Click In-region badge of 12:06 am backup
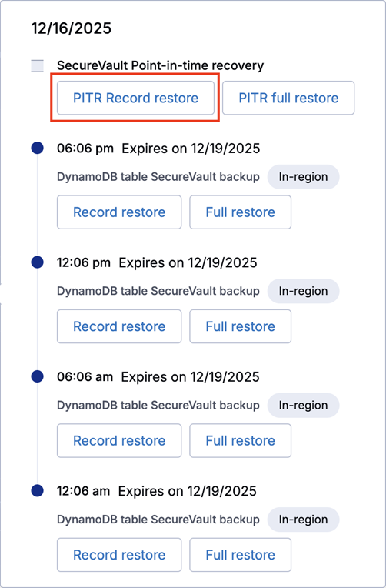Image resolution: width=386 pixels, height=588 pixels. click(x=303, y=520)
